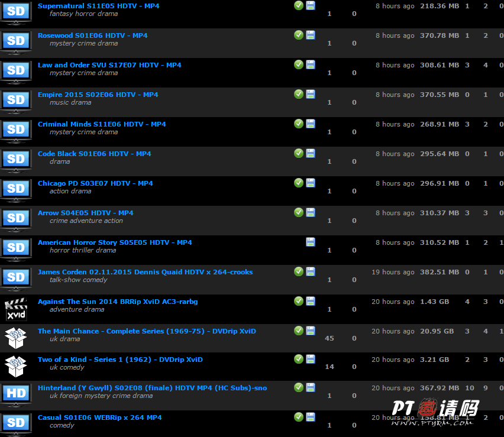Click the save disk icon for Two of a Kind
The height and width of the screenshot is (437, 504).
pos(311,359)
